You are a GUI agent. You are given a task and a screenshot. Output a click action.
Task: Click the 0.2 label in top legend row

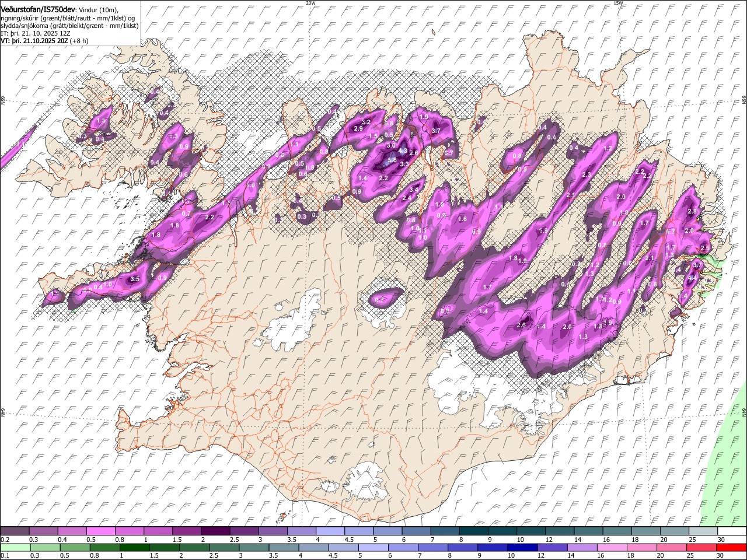[x=5, y=540]
